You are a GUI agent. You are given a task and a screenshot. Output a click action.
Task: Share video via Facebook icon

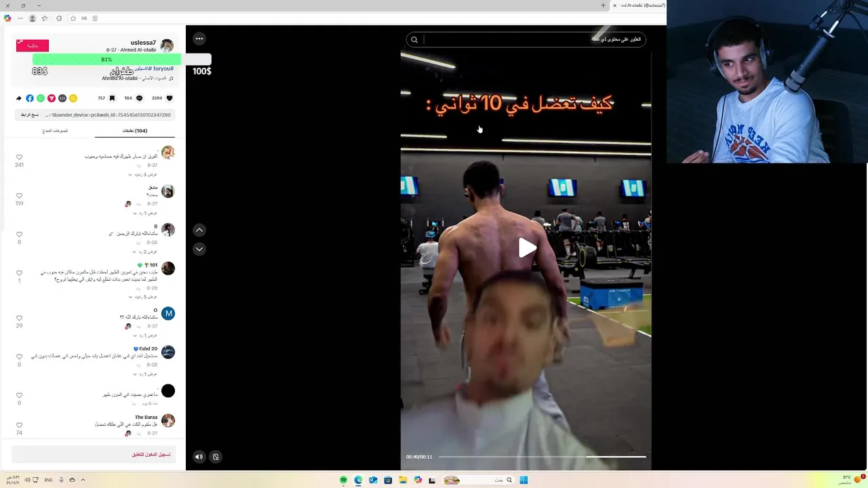[30, 98]
